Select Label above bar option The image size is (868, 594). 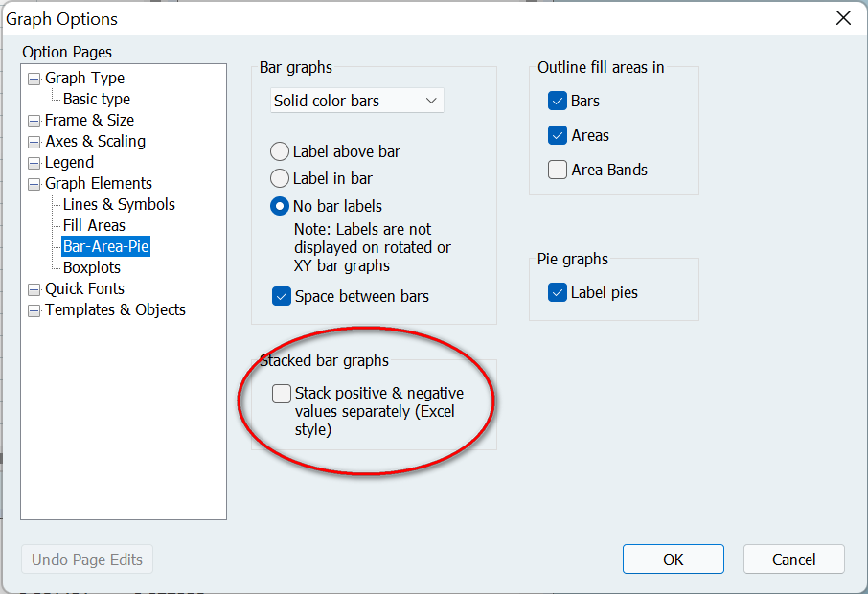pyautogui.click(x=280, y=151)
